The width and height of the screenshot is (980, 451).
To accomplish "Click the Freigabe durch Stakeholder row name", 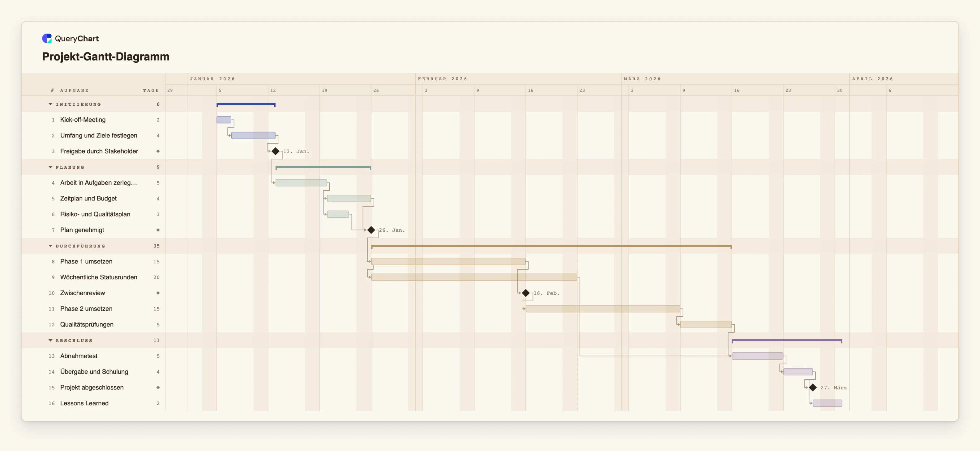I will point(99,151).
